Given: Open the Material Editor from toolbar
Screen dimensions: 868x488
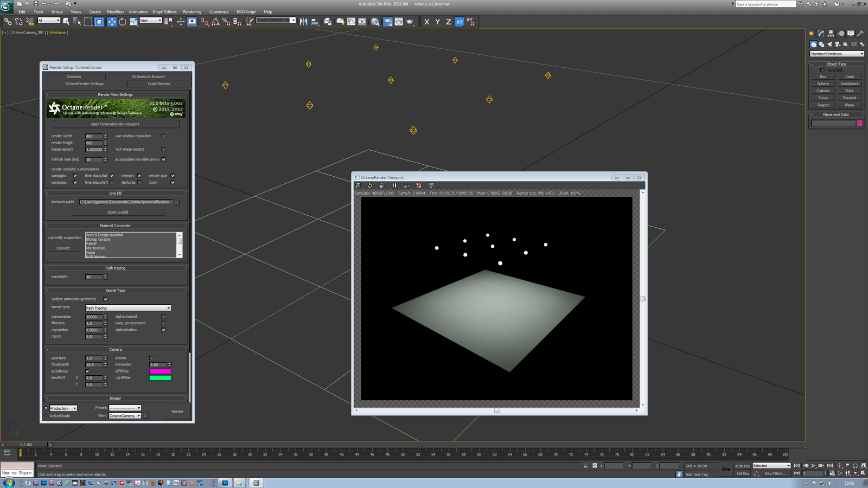Looking at the screenshot, I should (375, 22).
